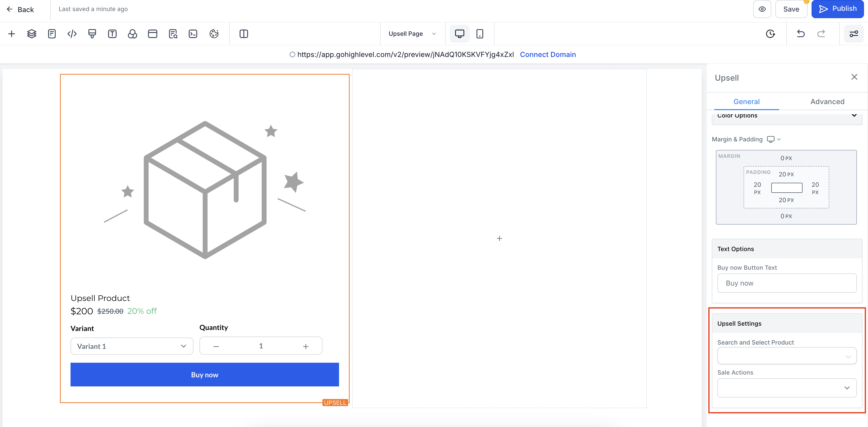The height and width of the screenshot is (427, 868).
Task: Click the add element plus icon
Action: 11,34
